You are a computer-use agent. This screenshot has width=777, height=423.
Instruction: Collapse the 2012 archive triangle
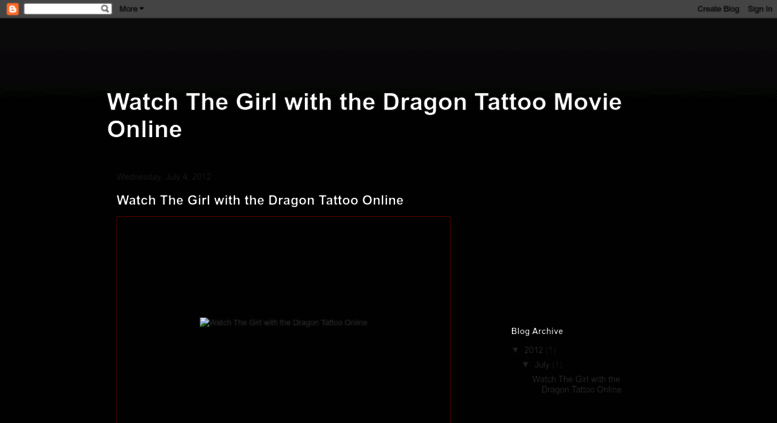click(515, 350)
